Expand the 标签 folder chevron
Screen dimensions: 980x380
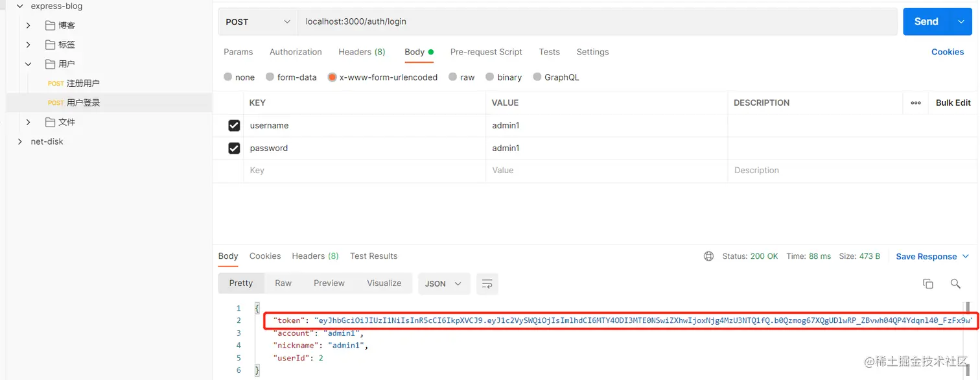tap(29, 45)
